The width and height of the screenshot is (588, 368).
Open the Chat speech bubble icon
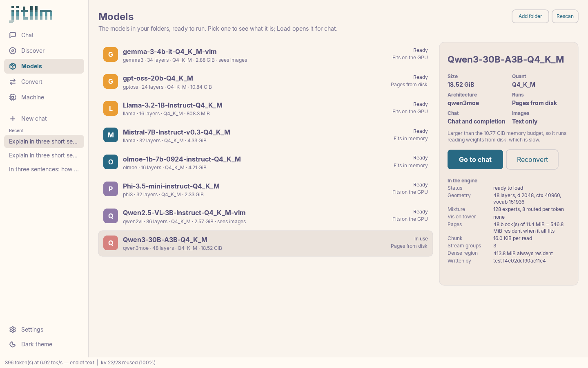pos(13,35)
